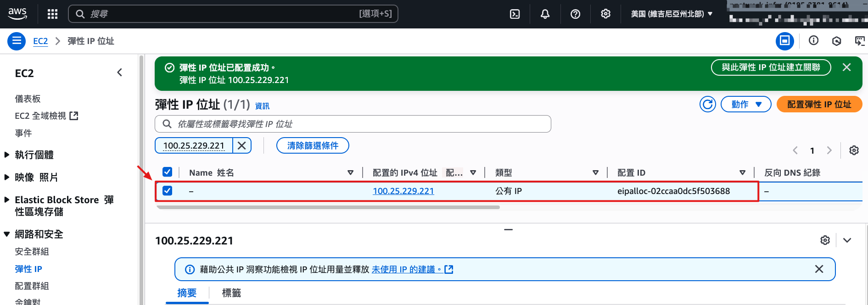Screen dimensions: 868x305
Task: Refresh the Elastic IP address list
Action: click(x=707, y=105)
